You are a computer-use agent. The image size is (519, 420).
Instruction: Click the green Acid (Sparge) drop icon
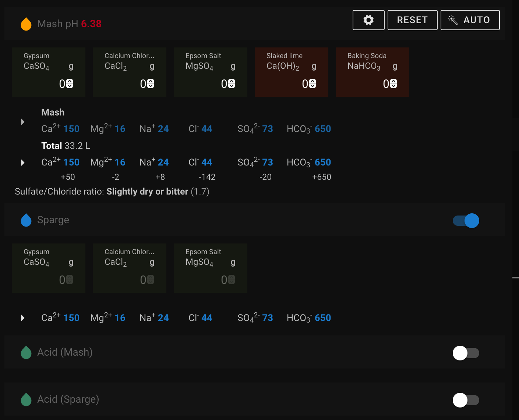tap(26, 399)
